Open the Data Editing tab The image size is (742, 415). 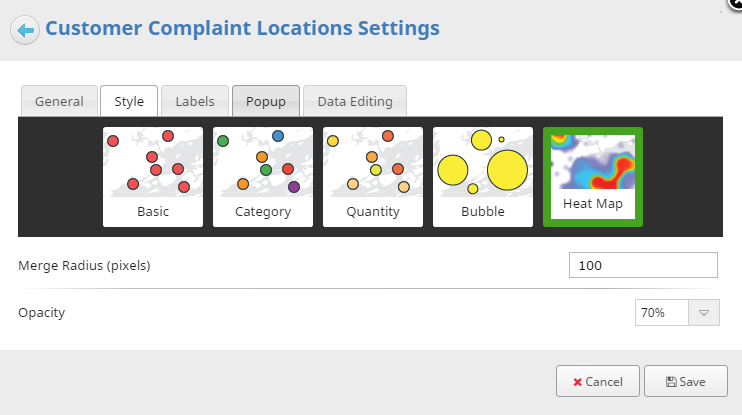click(x=355, y=101)
